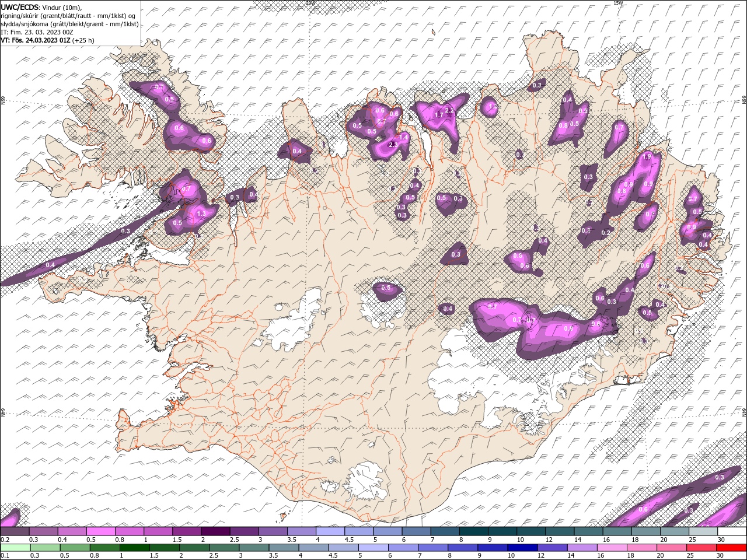Click the '0.2' label on the purple scale
The height and width of the screenshot is (560, 747).
click(5, 540)
